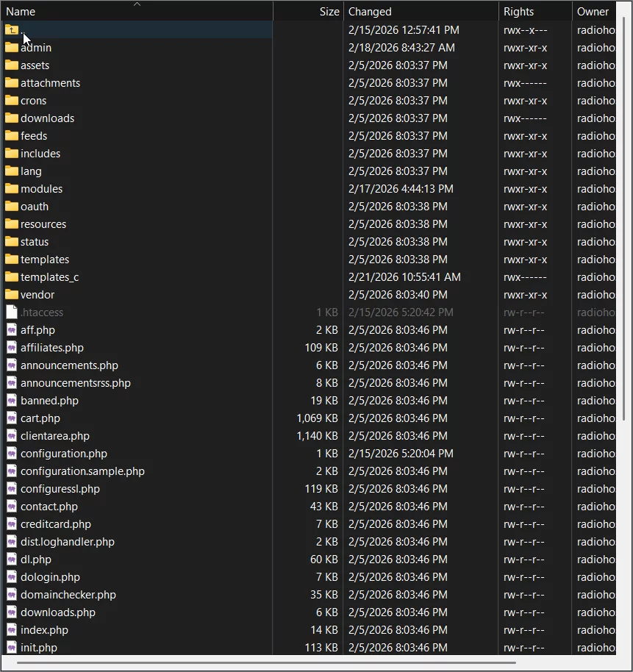Click the vendor folder icon

pos(12,294)
